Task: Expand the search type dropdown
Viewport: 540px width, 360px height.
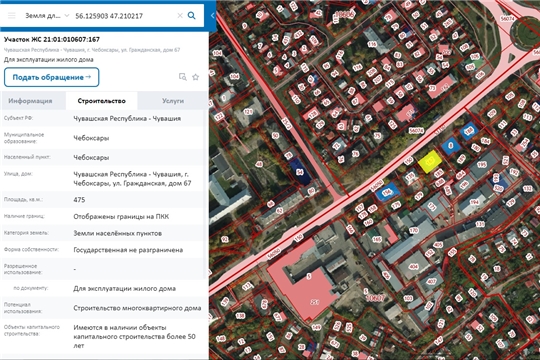Action: click(67, 16)
